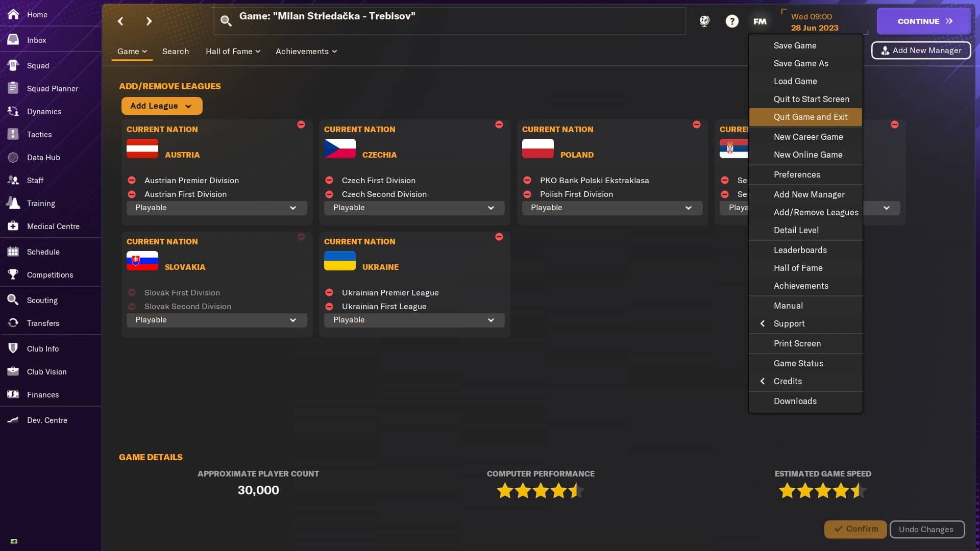This screenshot has height=551, width=980.
Task: Open Czechia Playable status dropdown
Action: (414, 208)
